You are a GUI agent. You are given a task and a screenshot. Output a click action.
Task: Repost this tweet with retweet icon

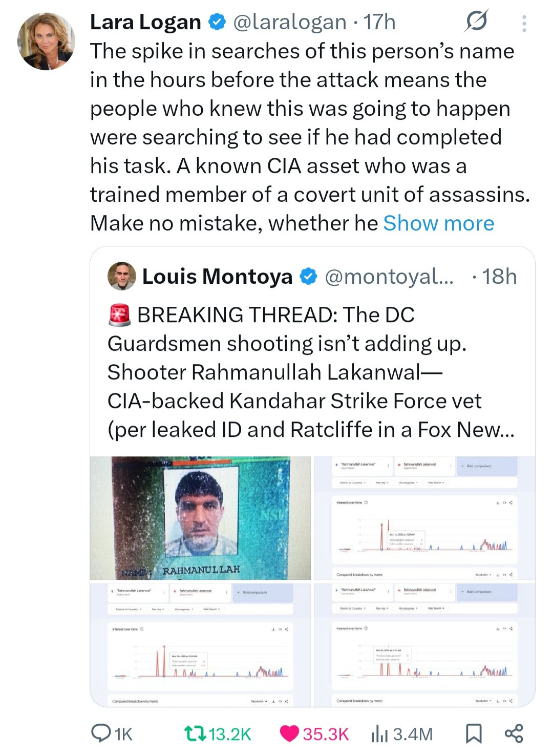pyautogui.click(x=195, y=733)
